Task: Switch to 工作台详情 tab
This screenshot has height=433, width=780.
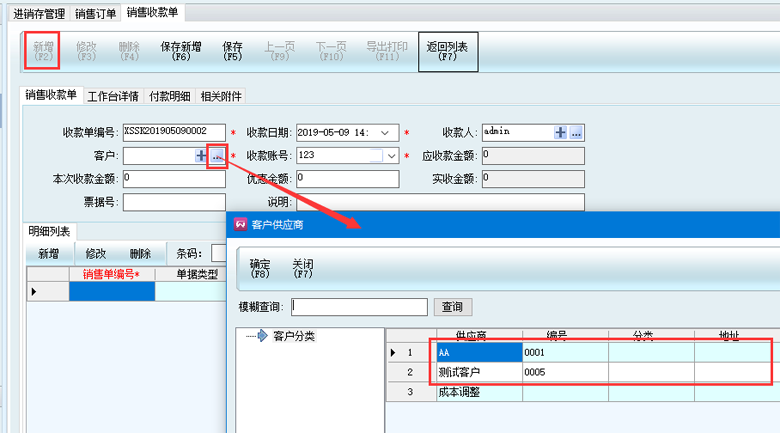Action: [x=113, y=97]
